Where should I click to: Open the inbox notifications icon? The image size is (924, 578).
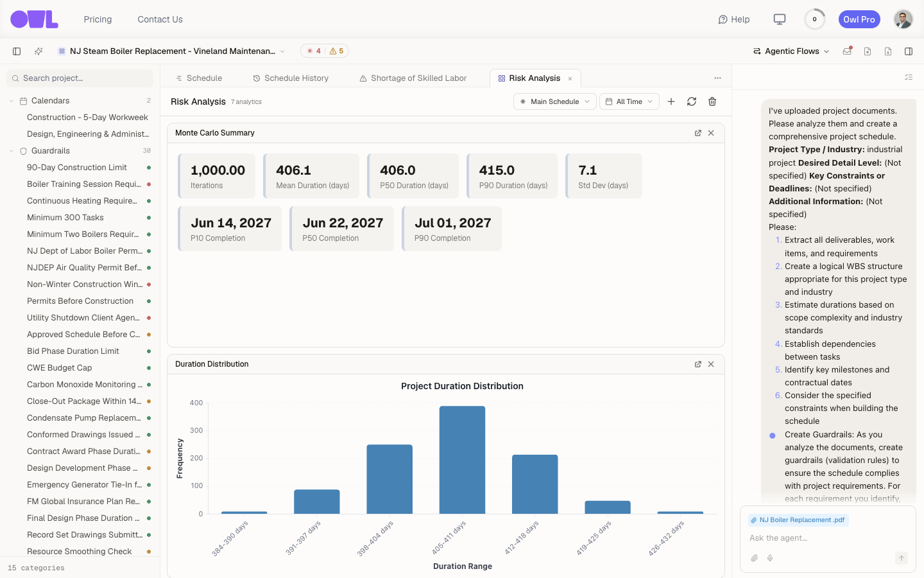[847, 51]
